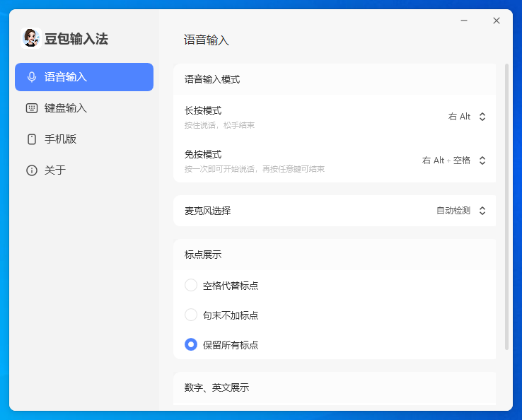This screenshot has width=522, height=420.
Task: Click the 免按模式 row title
Action: coord(203,154)
